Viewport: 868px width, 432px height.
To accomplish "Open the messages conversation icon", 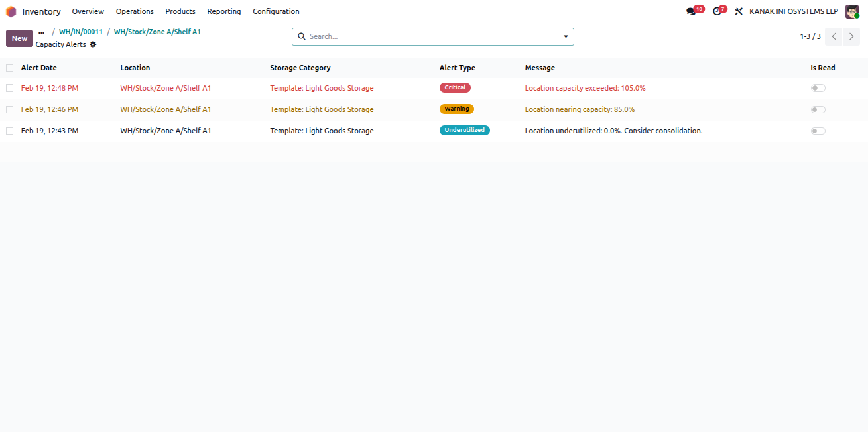I will pyautogui.click(x=691, y=11).
